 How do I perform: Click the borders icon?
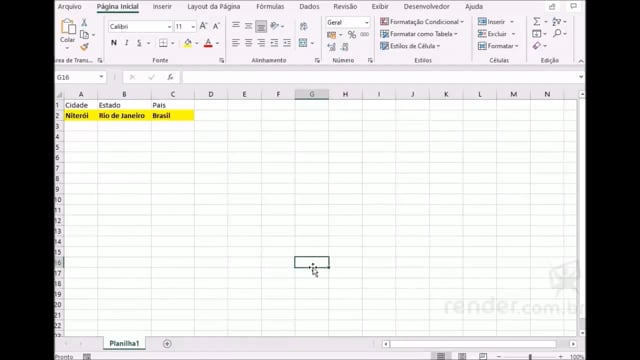tap(163, 43)
